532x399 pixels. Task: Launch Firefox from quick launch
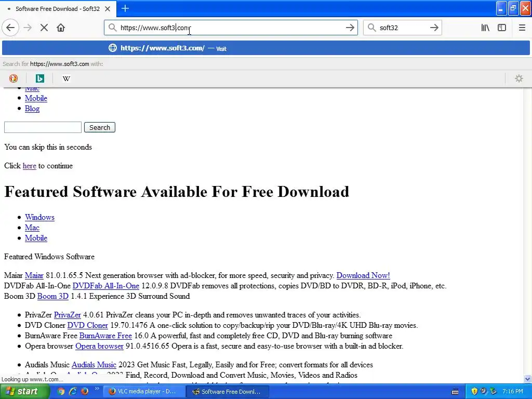coord(85,392)
